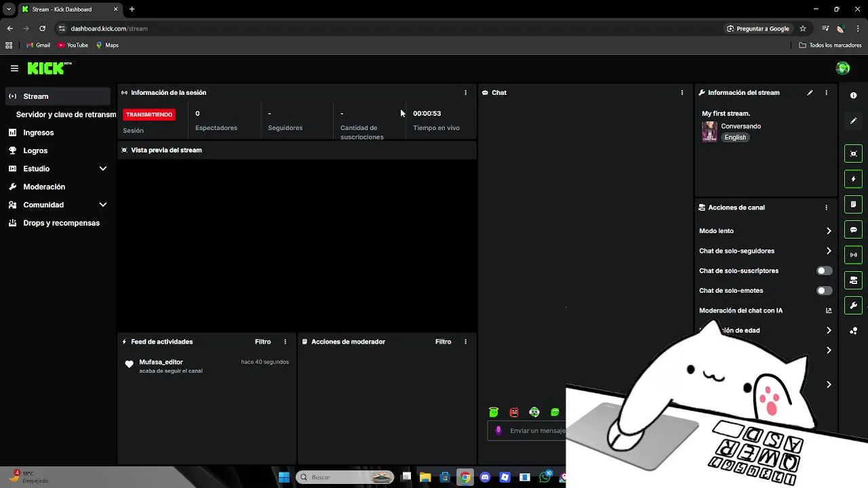The width and height of the screenshot is (868, 488).
Task: Open Acciones de canal options menu
Action: click(826, 207)
